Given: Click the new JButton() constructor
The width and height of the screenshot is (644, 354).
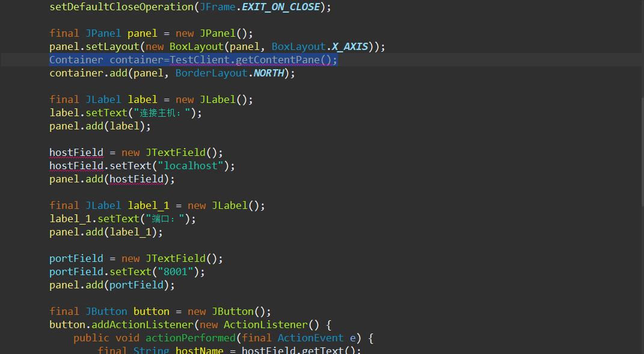Looking at the screenshot, I should click(226, 312).
